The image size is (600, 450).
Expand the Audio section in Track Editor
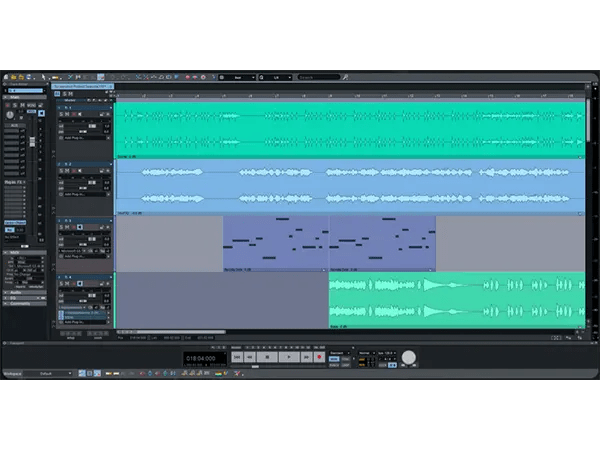6,292
